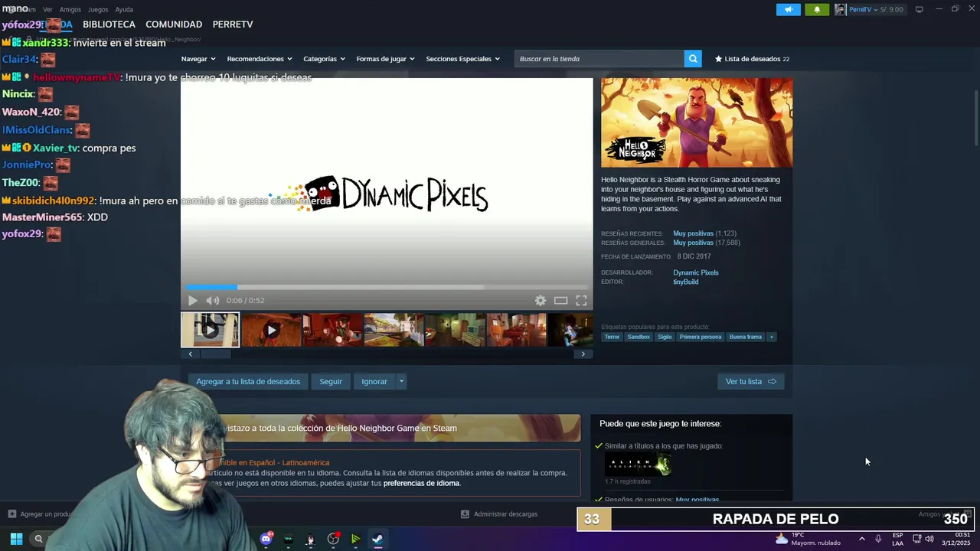
Task: Click the store search magnifier icon
Action: 693,59
